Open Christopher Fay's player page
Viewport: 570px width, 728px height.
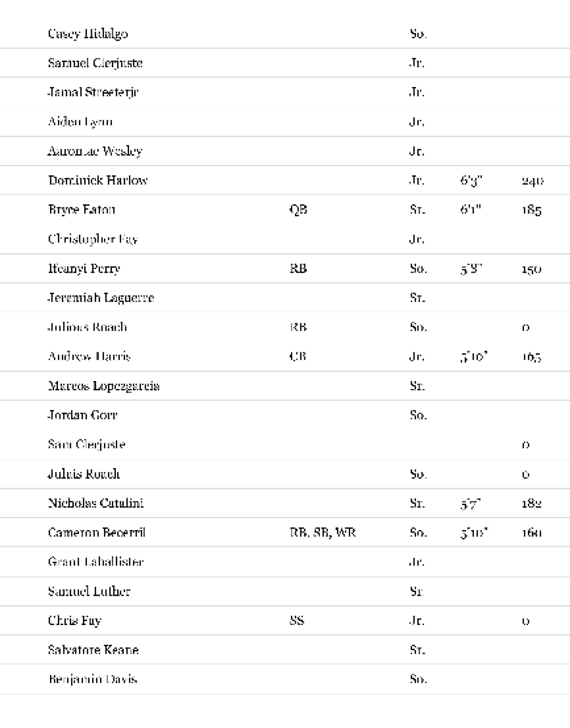(93, 239)
